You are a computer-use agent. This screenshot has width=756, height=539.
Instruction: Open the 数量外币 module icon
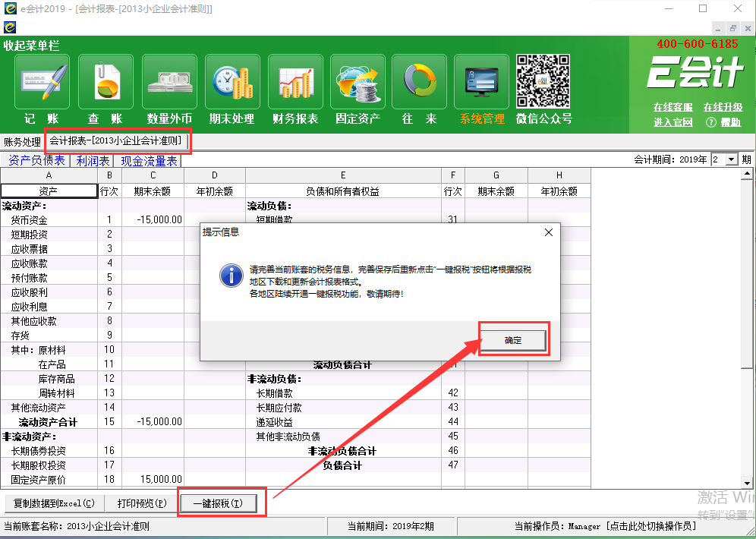point(169,82)
